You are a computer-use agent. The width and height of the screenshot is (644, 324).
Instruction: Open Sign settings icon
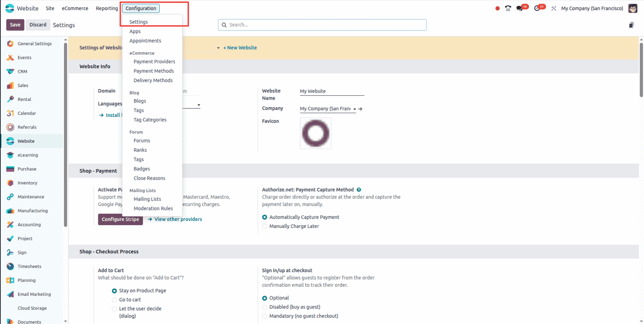coord(10,252)
